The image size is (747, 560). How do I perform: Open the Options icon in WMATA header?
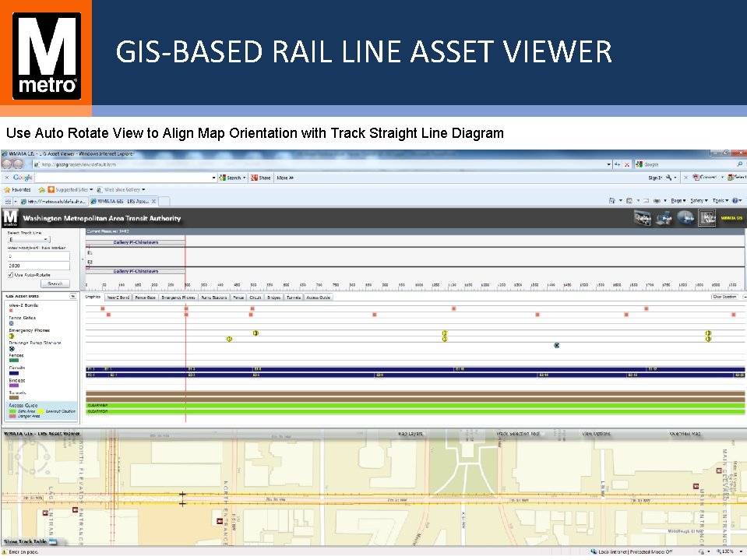[642, 218]
